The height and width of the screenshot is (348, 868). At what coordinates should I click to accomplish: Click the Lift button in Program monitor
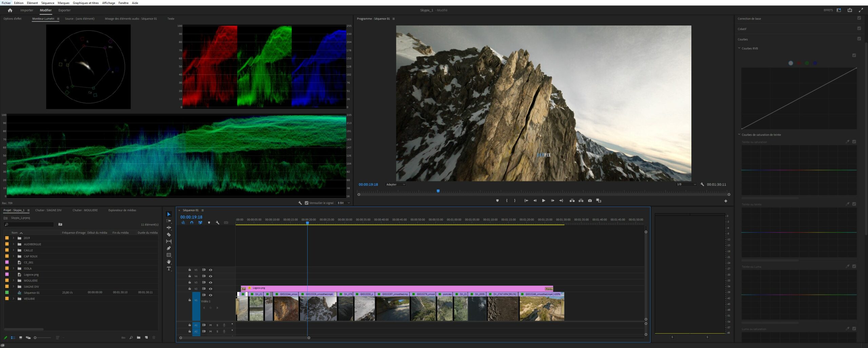click(572, 201)
